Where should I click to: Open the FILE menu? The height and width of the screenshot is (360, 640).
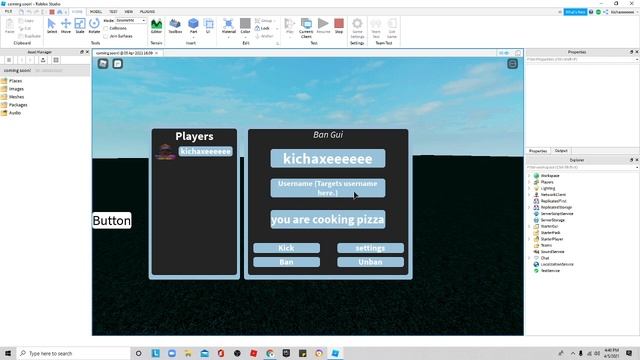(8, 12)
